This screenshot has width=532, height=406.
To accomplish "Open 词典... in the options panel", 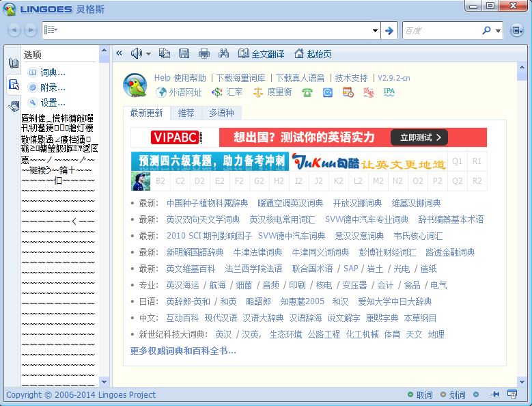I will [x=47, y=72].
